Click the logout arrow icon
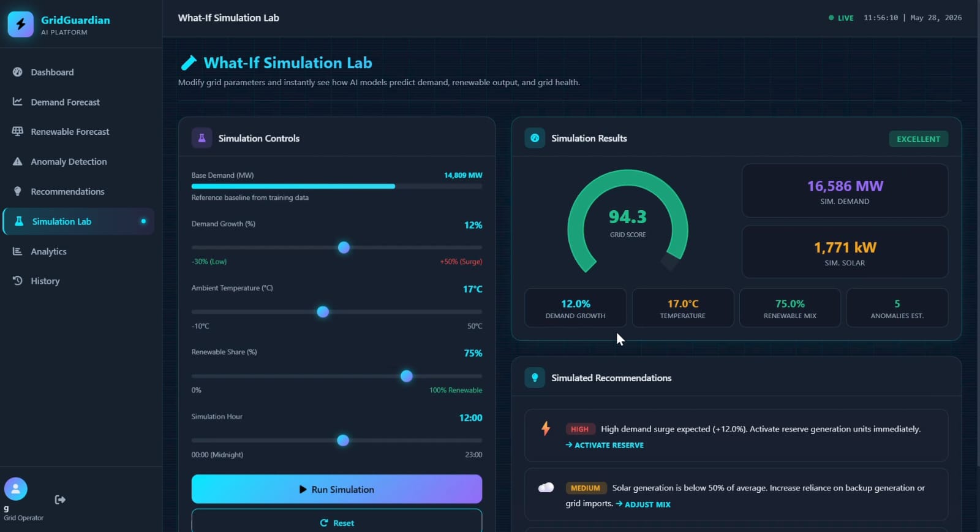980x532 pixels. click(x=60, y=500)
